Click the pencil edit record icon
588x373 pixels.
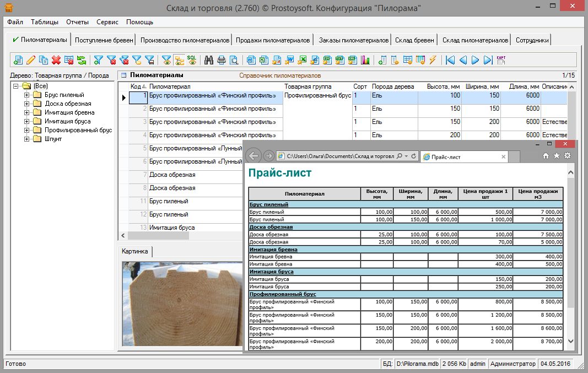click(31, 60)
